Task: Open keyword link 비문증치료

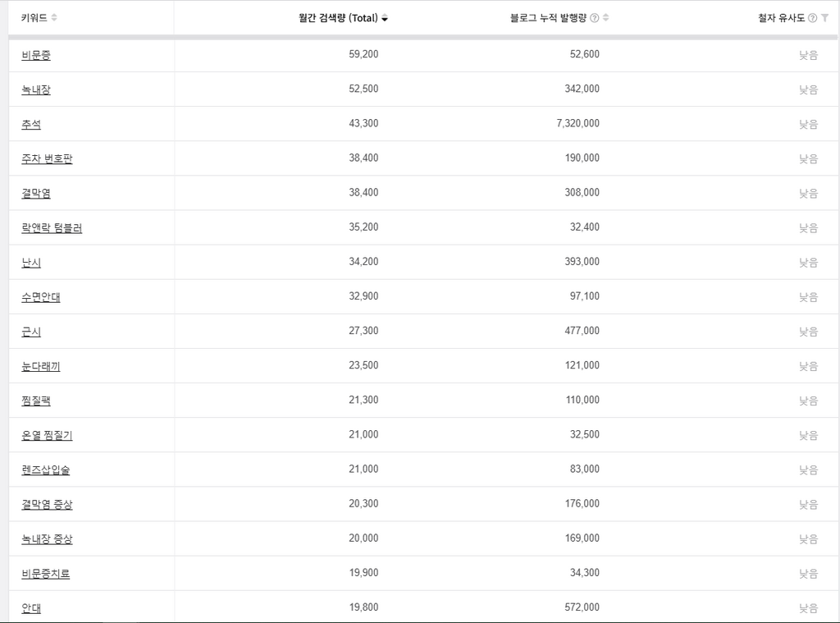Action: [x=46, y=574]
